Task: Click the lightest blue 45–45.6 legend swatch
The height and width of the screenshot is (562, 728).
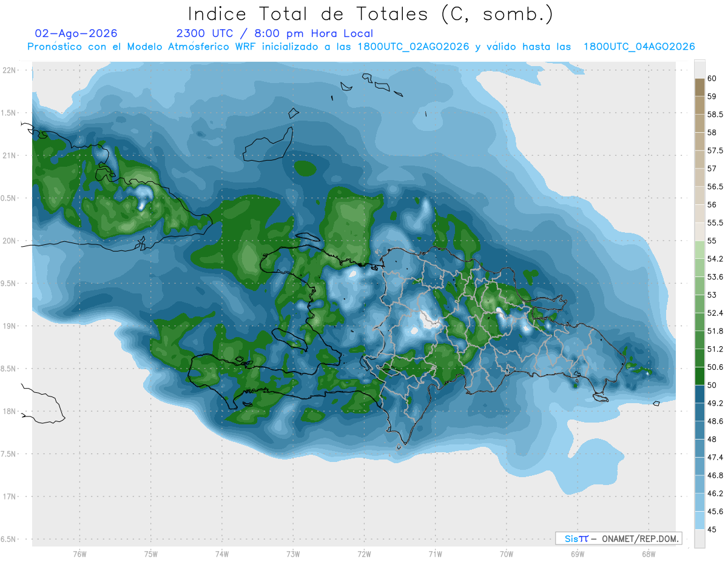Action: pos(699,521)
